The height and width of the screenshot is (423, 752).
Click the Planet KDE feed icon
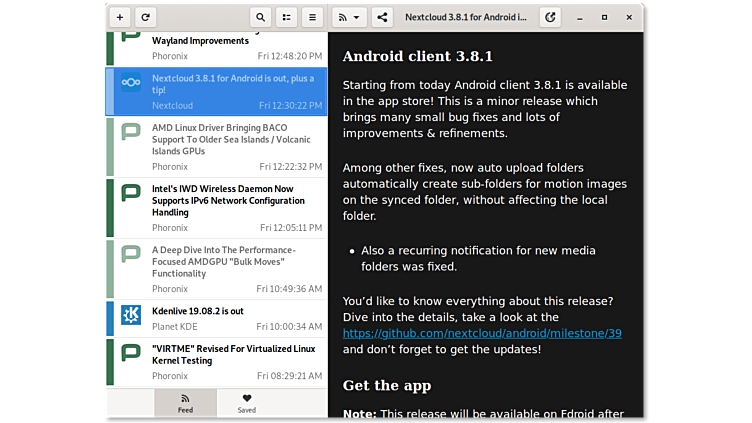130,315
